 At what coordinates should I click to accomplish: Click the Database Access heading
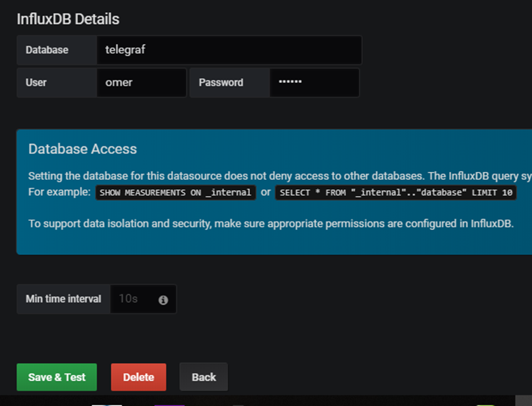point(82,149)
